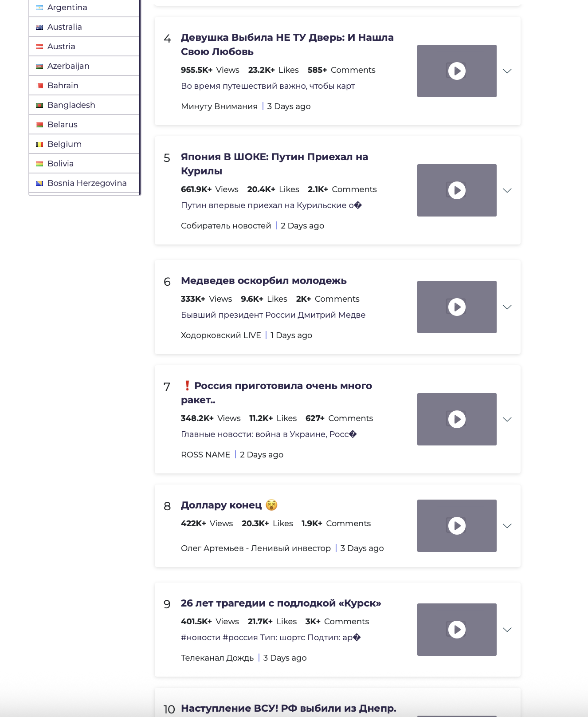Choose Belarus from the country list

(84, 125)
